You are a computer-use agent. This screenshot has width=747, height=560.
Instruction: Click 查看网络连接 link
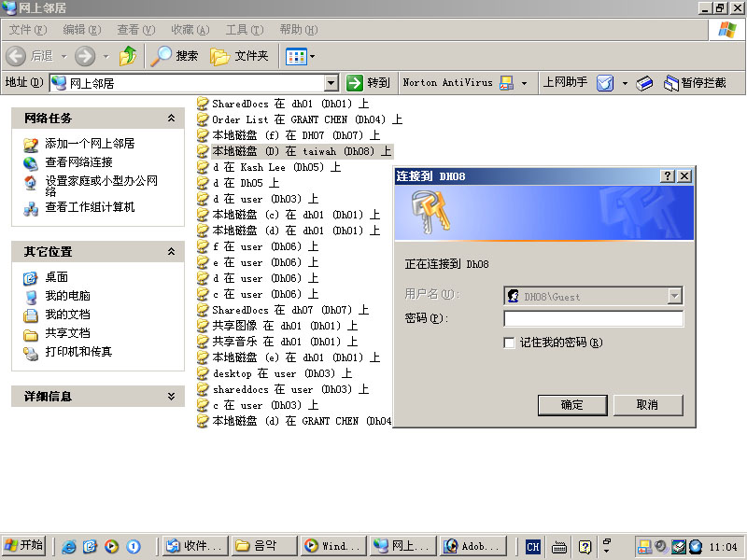tap(78, 162)
